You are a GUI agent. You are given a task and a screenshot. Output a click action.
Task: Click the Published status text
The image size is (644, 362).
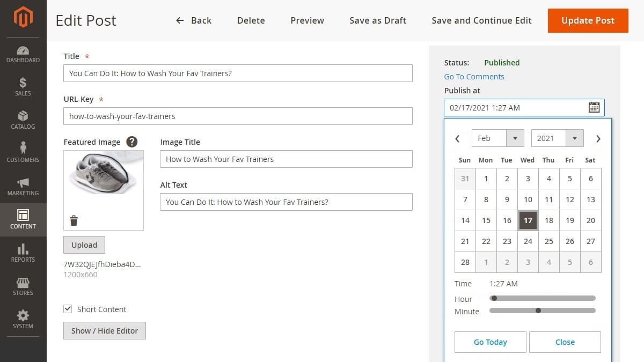click(x=502, y=63)
